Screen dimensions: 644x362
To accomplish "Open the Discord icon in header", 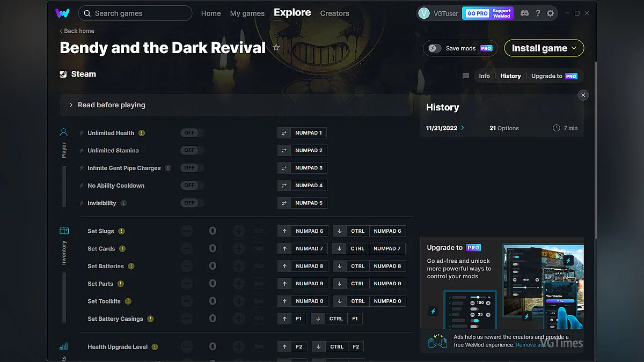I will tap(524, 13).
